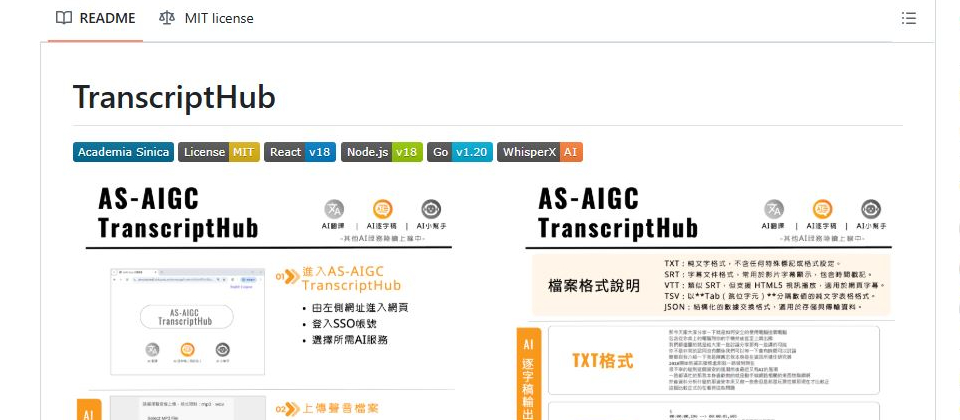The image size is (960, 420).
Task: Click AI翻譯 icon in left banner
Action: [x=334, y=209]
